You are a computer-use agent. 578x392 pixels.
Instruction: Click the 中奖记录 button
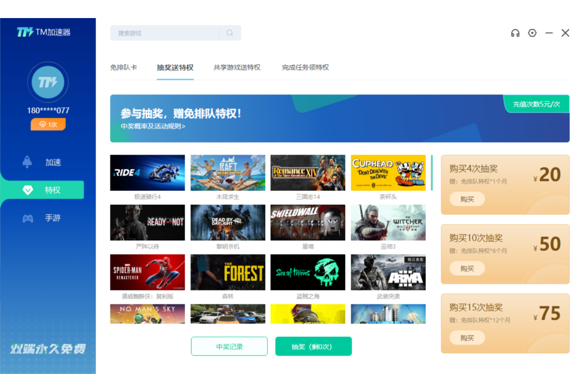[229, 347]
